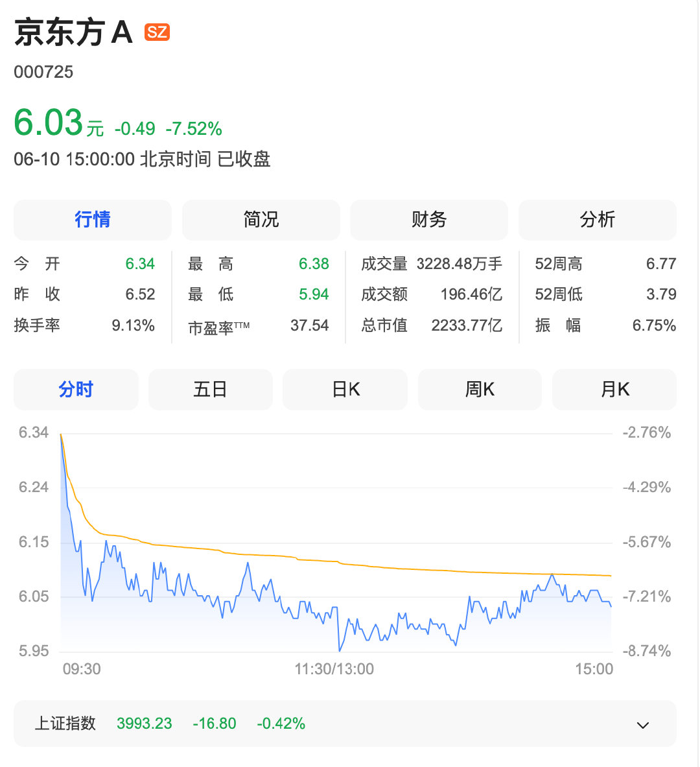700x767 pixels.
Task: Click the 6.15 price axis label
Action: (x=34, y=542)
